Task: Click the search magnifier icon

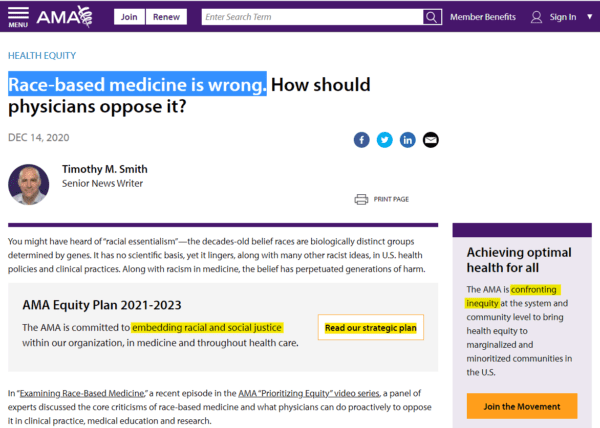Action: click(432, 17)
